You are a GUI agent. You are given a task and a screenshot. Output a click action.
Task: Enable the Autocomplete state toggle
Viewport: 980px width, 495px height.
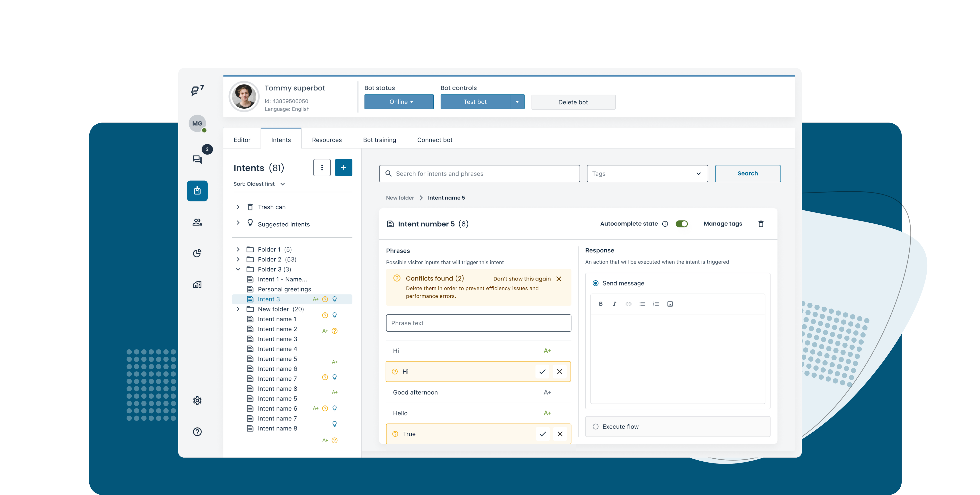[x=682, y=224]
